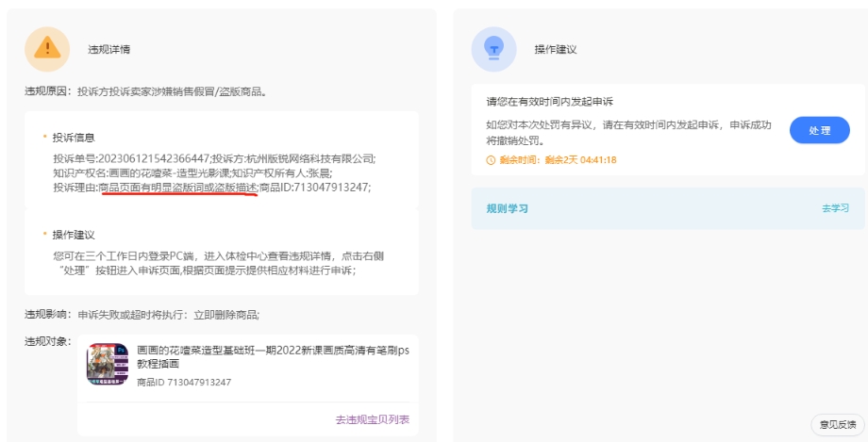Click the 意见反馈 feedback button
Image resolution: width=868 pixels, height=442 pixels.
click(x=837, y=425)
